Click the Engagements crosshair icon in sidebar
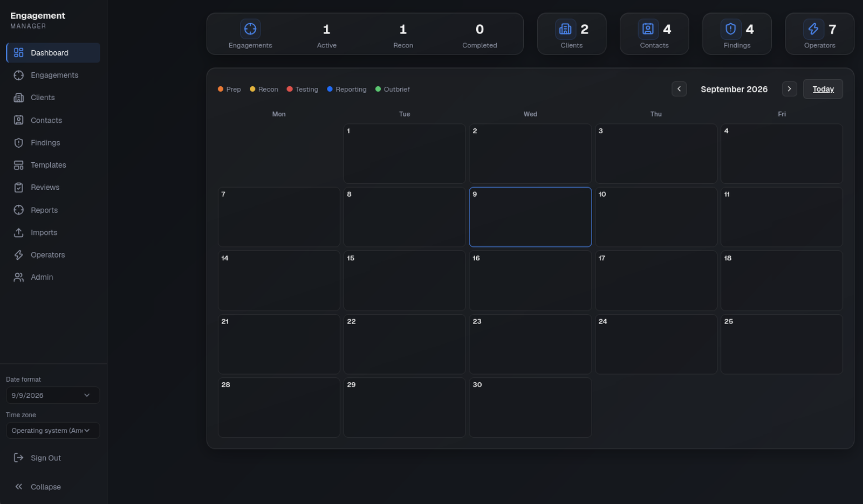Screen dimensions: 863x504 click(19, 75)
